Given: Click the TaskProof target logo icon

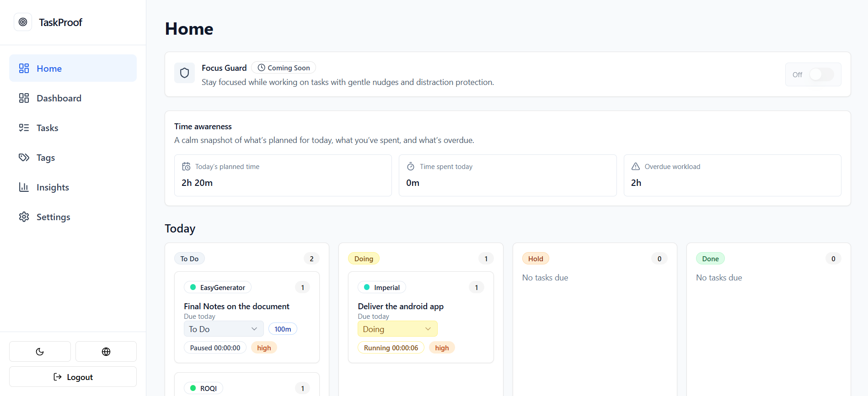Looking at the screenshot, I should (x=23, y=22).
